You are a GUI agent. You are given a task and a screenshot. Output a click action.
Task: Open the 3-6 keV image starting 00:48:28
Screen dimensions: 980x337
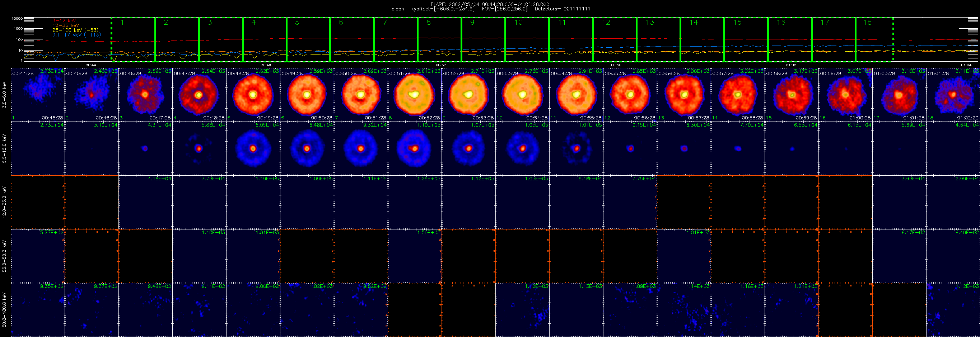point(253,95)
